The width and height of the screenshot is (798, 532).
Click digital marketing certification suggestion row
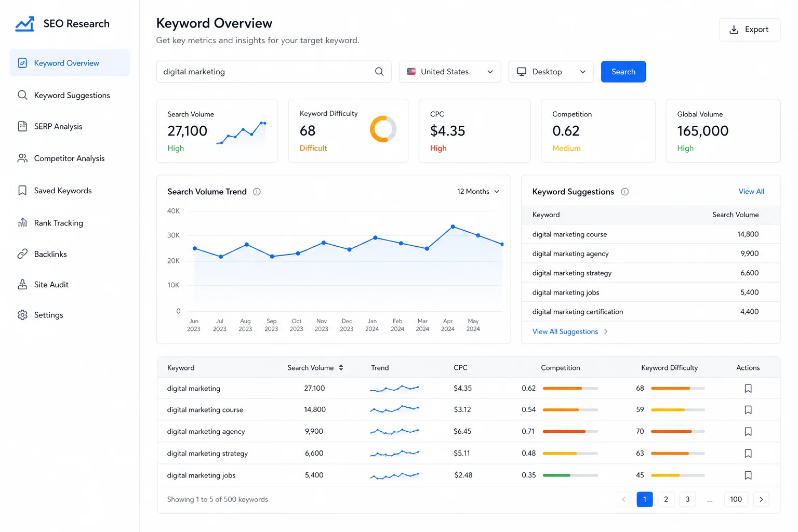(x=650, y=312)
